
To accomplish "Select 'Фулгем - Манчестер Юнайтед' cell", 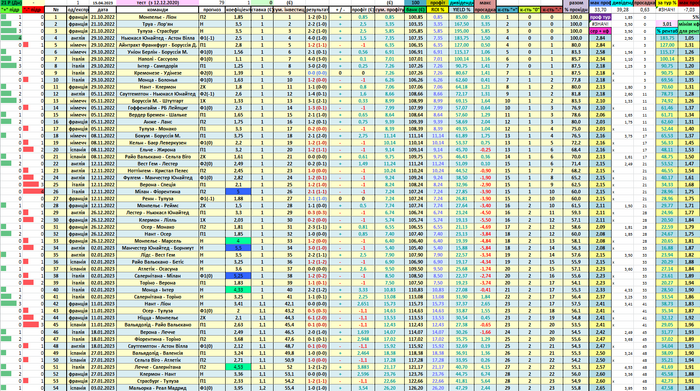I will click(x=158, y=178).
